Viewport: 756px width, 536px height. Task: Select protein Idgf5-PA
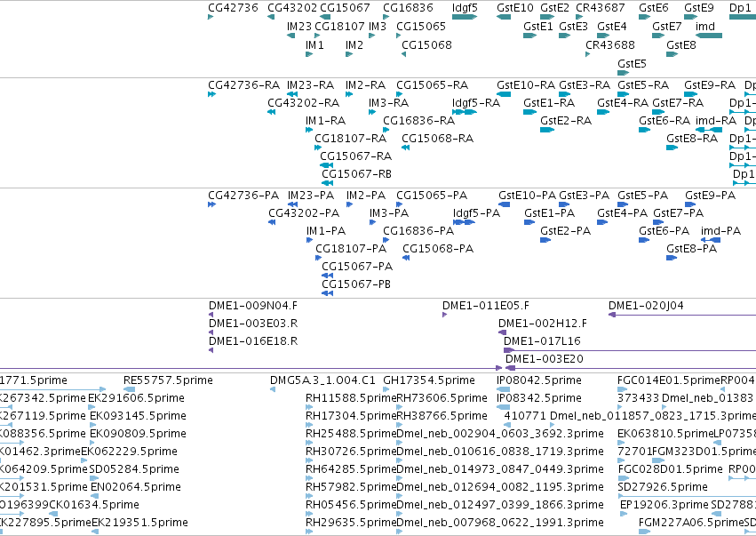476,213
